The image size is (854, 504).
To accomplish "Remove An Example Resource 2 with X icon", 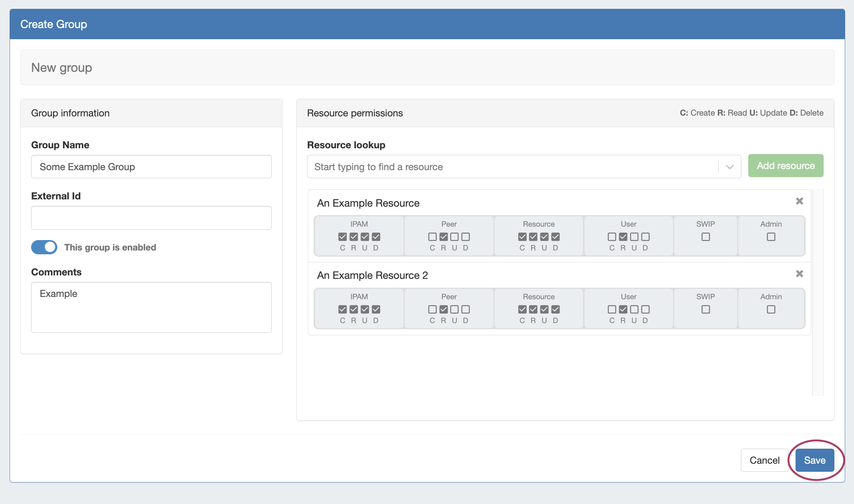I will (799, 274).
